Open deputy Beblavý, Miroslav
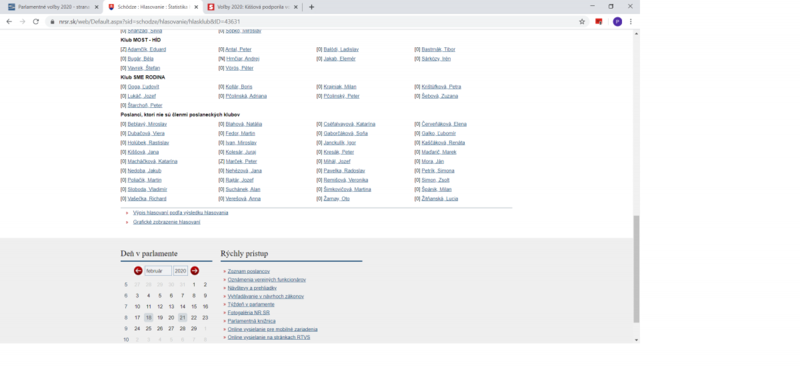 (x=147, y=124)
